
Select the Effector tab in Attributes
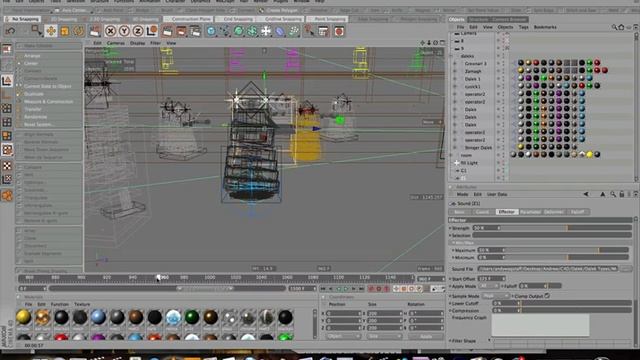tap(507, 212)
